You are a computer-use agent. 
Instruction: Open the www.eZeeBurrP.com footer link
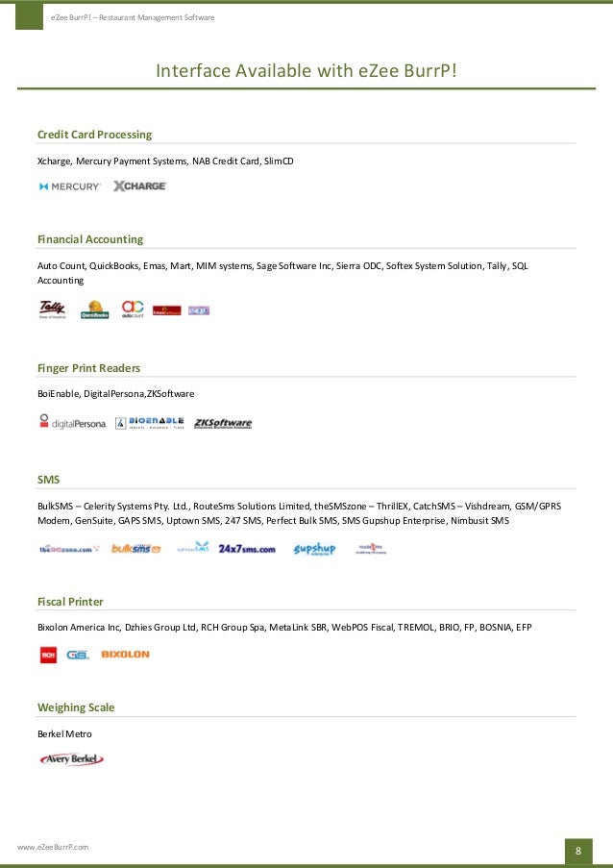(x=53, y=847)
